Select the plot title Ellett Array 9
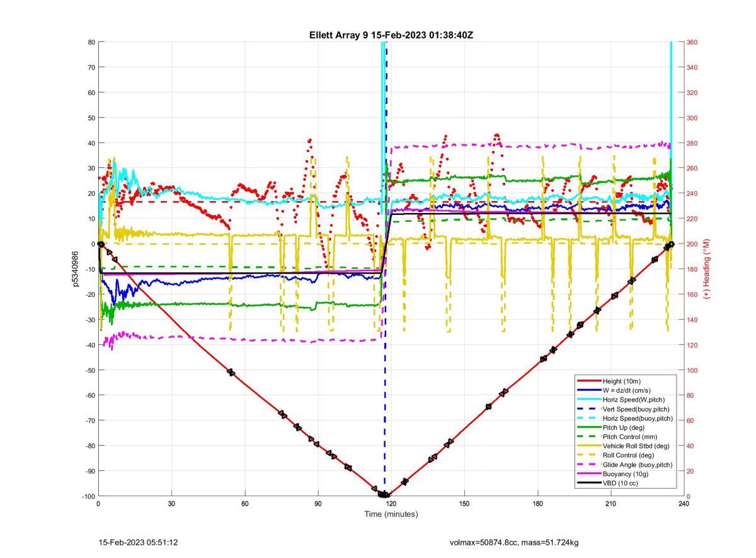The height and width of the screenshot is (558, 756). point(391,35)
